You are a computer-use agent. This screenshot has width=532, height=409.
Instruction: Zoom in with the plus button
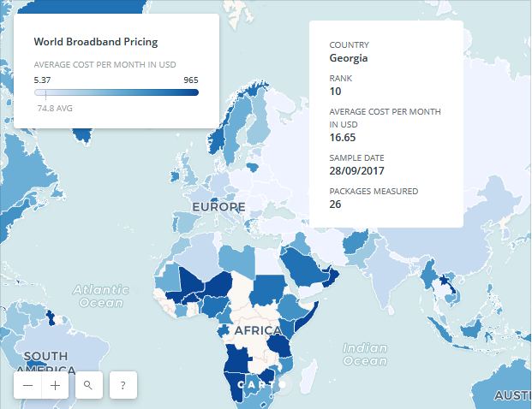pyautogui.click(x=55, y=385)
